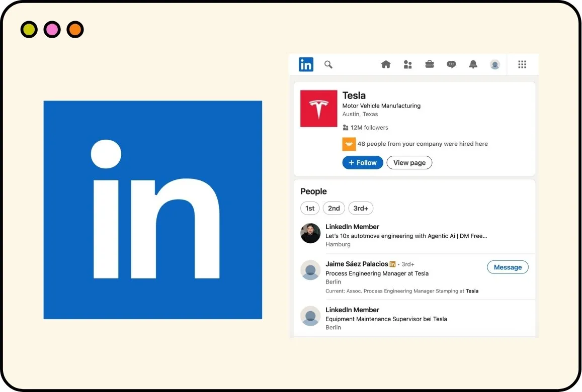Click the red Tesla company logo

pos(318,108)
